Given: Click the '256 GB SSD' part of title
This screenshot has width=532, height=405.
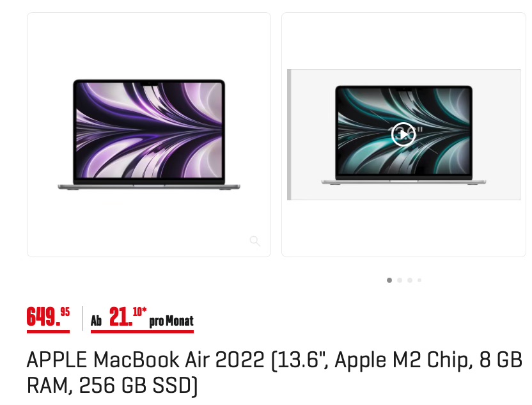Looking at the screenshot, I should (138, 385).
